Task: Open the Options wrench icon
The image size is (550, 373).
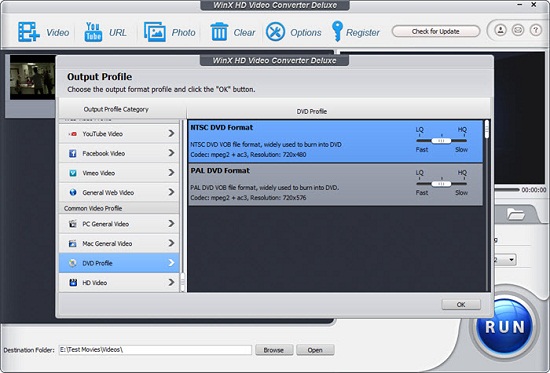Action: pyautogui.click(x=275, y=32)
